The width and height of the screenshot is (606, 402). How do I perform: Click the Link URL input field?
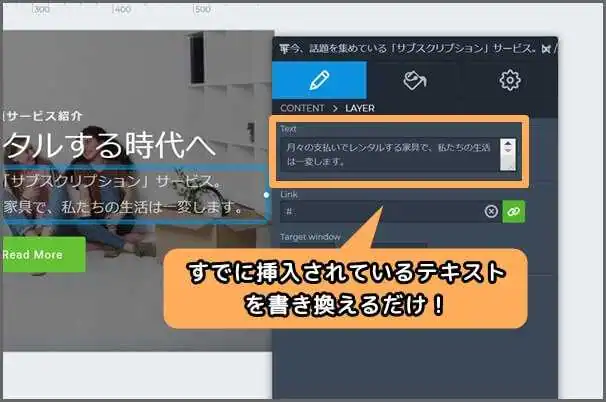(x=381, y=211)
